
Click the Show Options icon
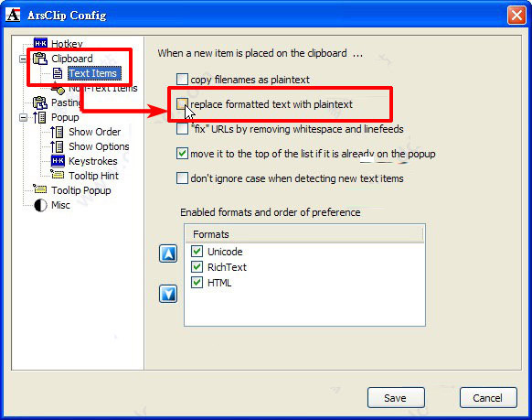click(57, 146)
